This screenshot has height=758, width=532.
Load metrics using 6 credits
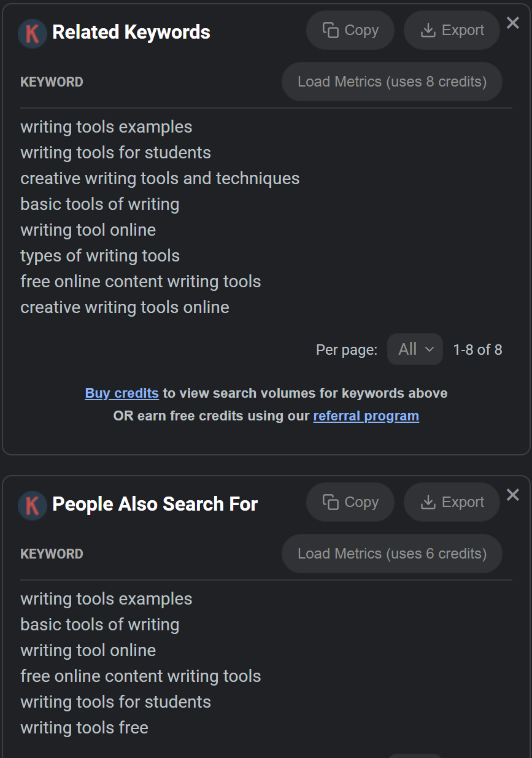pyautogui.click(x=392, y=554)
